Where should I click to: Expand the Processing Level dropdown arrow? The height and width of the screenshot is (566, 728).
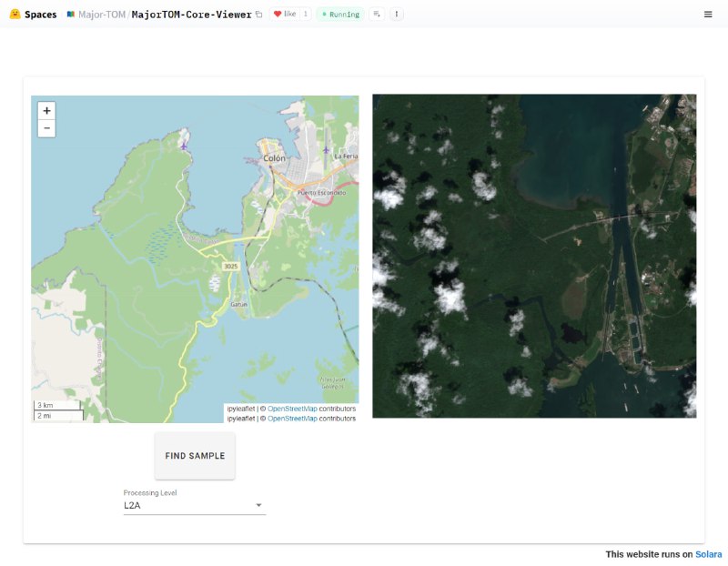[x=258, y=505]
